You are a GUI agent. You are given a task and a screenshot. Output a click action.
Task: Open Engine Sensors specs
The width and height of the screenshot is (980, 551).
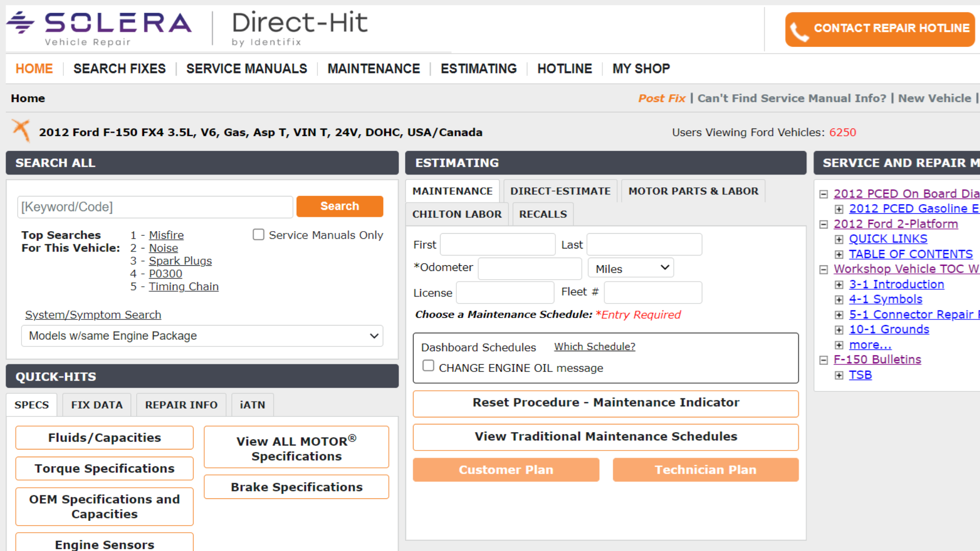105,543
